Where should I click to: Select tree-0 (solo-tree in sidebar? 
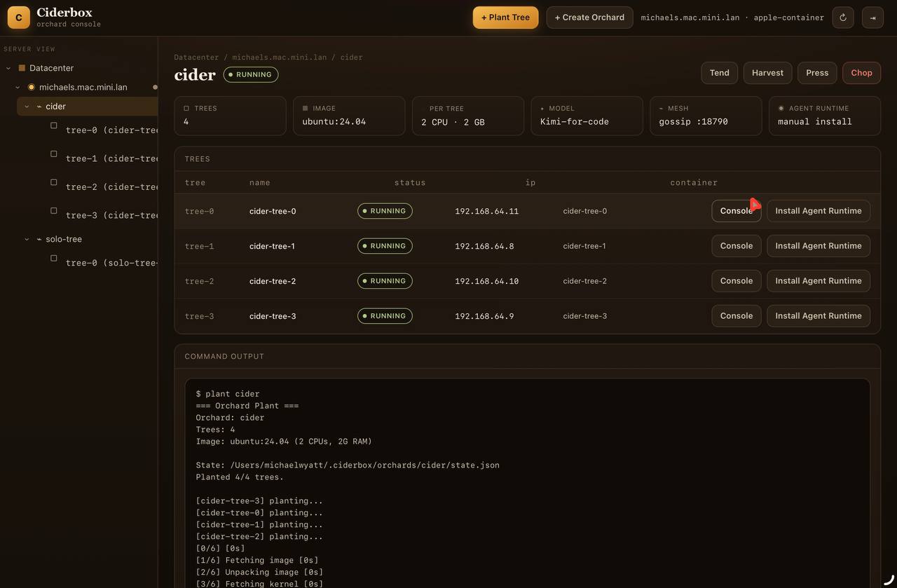coord(111,263)
